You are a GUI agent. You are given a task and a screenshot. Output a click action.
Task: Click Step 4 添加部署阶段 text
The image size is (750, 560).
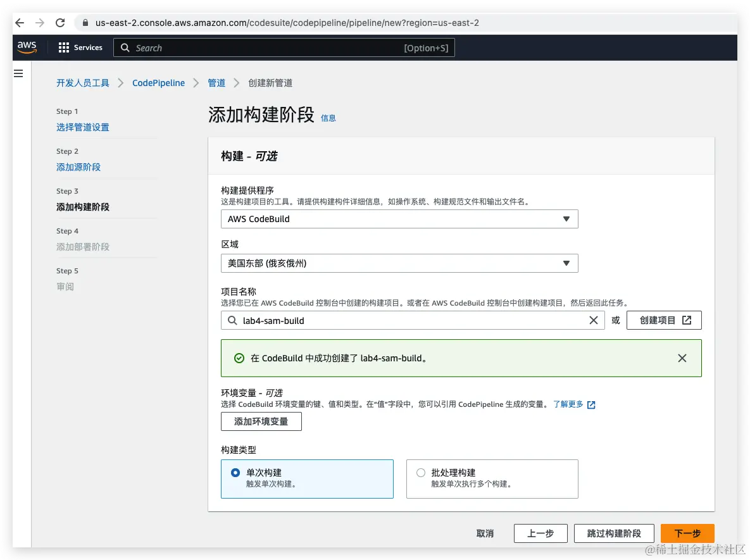click(83, 247)
